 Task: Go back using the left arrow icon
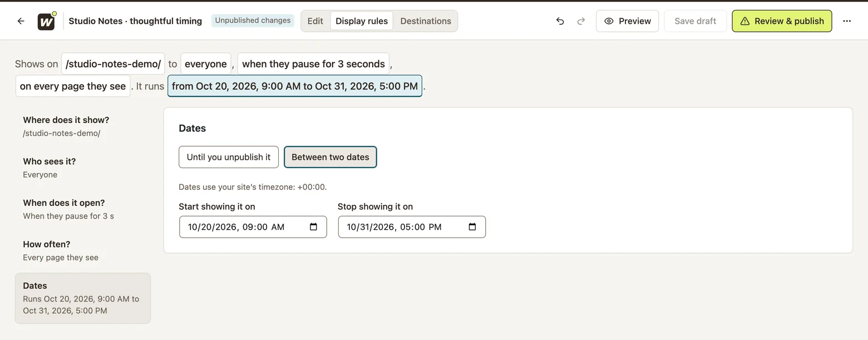(21, 21)
